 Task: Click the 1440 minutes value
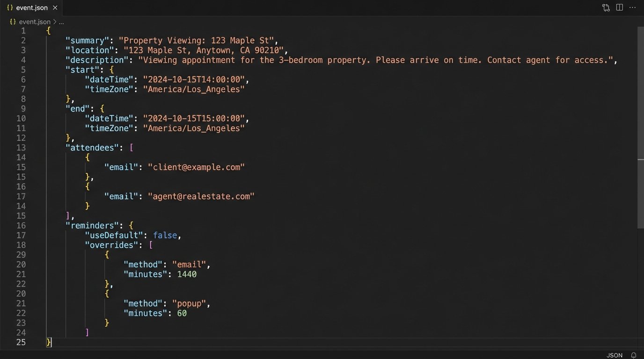187,274
